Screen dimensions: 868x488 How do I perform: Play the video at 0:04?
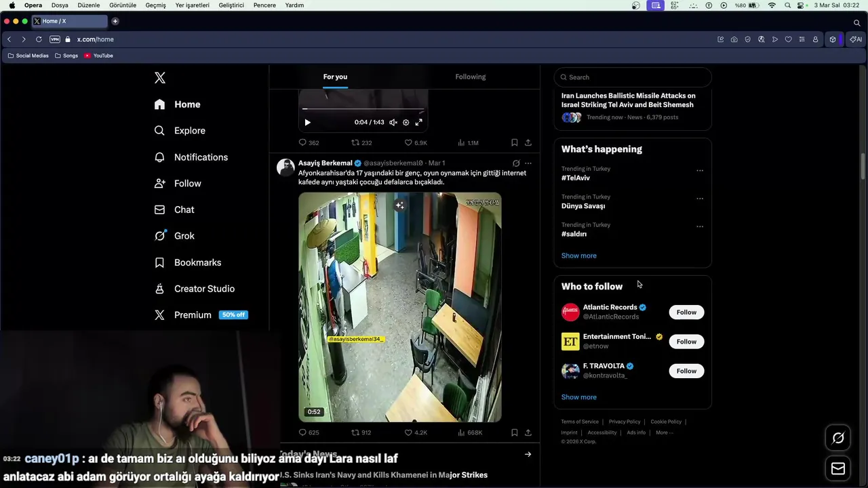pyautogui.click(x=307, y=123)
